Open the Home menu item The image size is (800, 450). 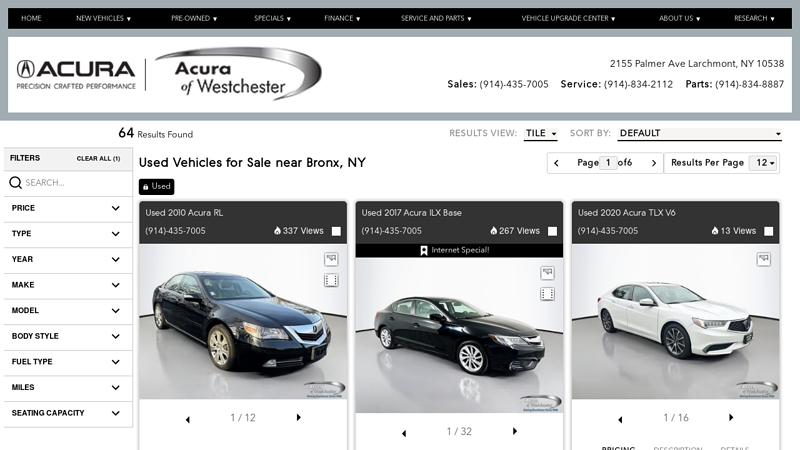pyautogui.click(x=31, y=18)
